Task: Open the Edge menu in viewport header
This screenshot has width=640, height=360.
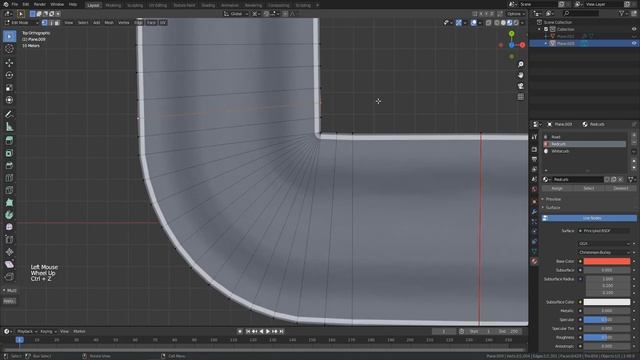Action: (138, 23)
